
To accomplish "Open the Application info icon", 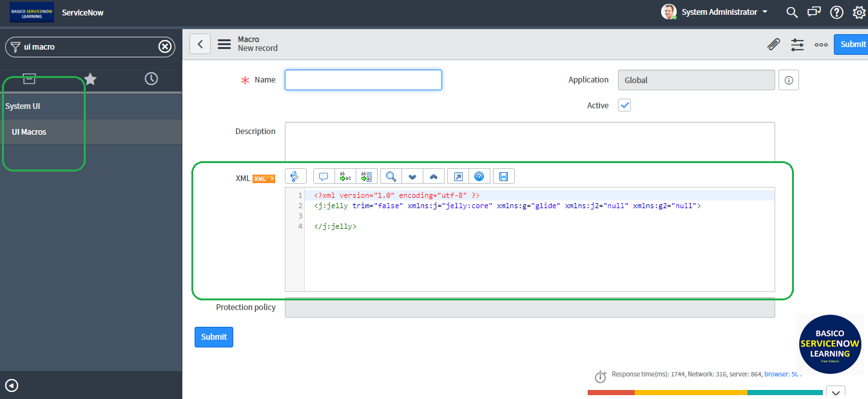I will coord(789,80).
